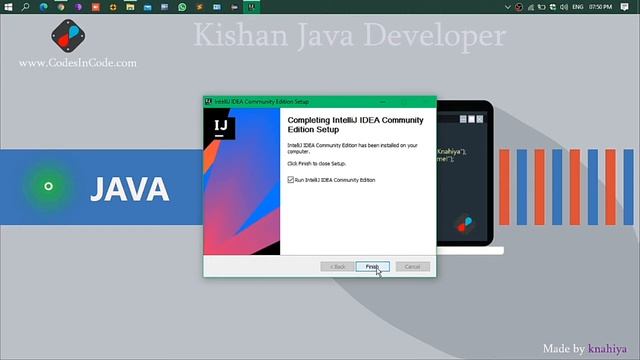Open the Windows Start menu

click(8, 7)
